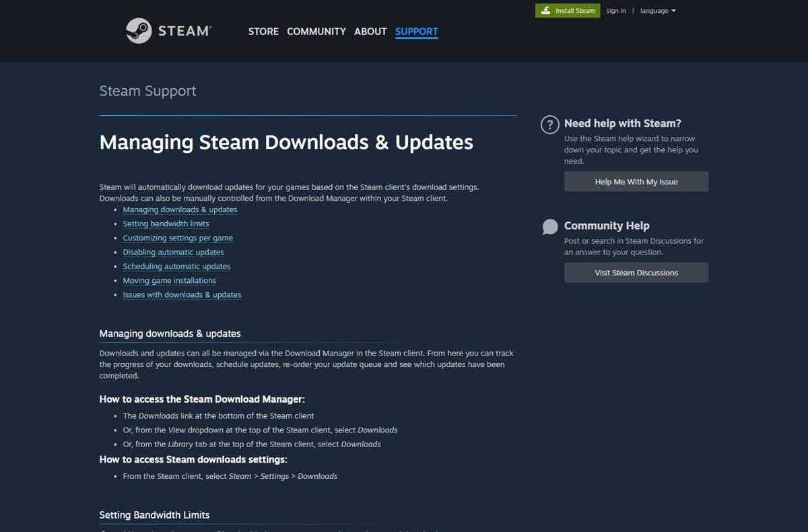Click the download icon on Install Steam
808x532 pixels.
tap(545, 11)
